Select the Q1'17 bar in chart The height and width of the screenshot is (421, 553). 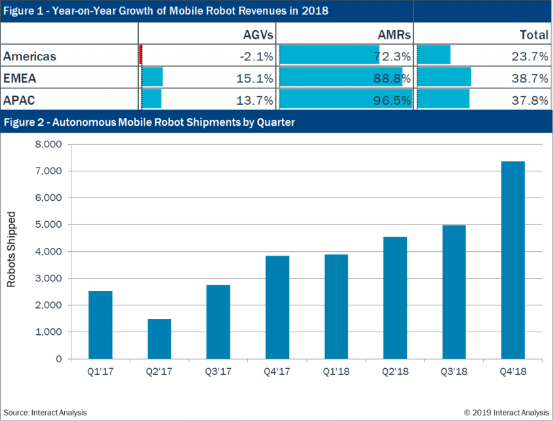click(x=101, y=325)
